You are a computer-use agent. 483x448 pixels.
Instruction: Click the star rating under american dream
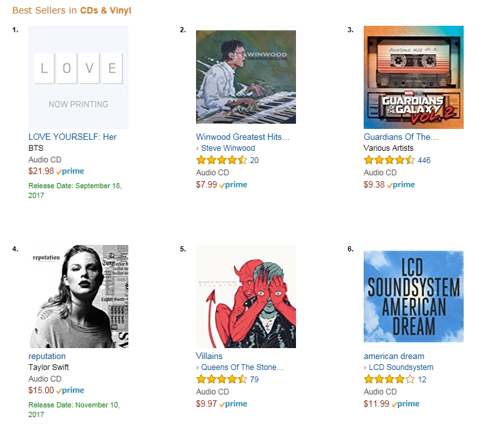pos(389,380)
